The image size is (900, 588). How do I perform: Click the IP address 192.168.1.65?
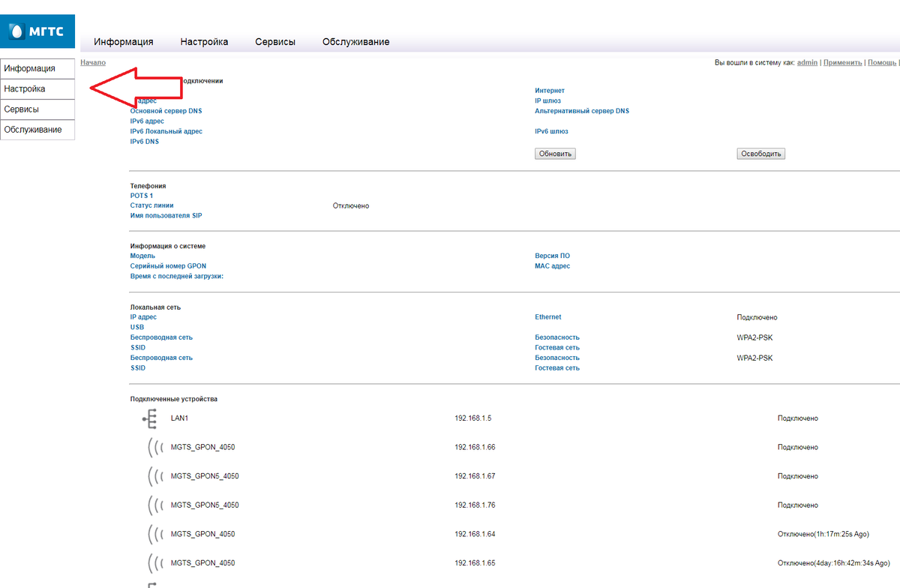[x=475, y=563]
